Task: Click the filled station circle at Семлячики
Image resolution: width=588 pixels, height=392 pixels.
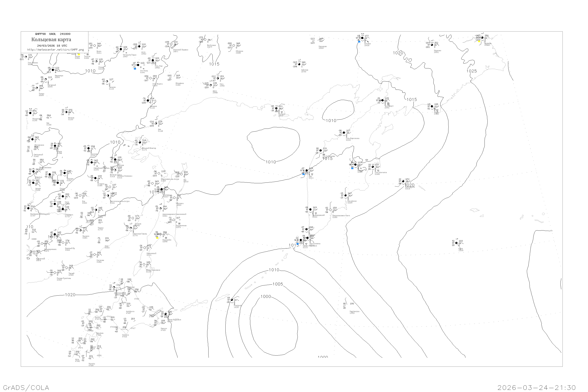Action: [346, 195]
